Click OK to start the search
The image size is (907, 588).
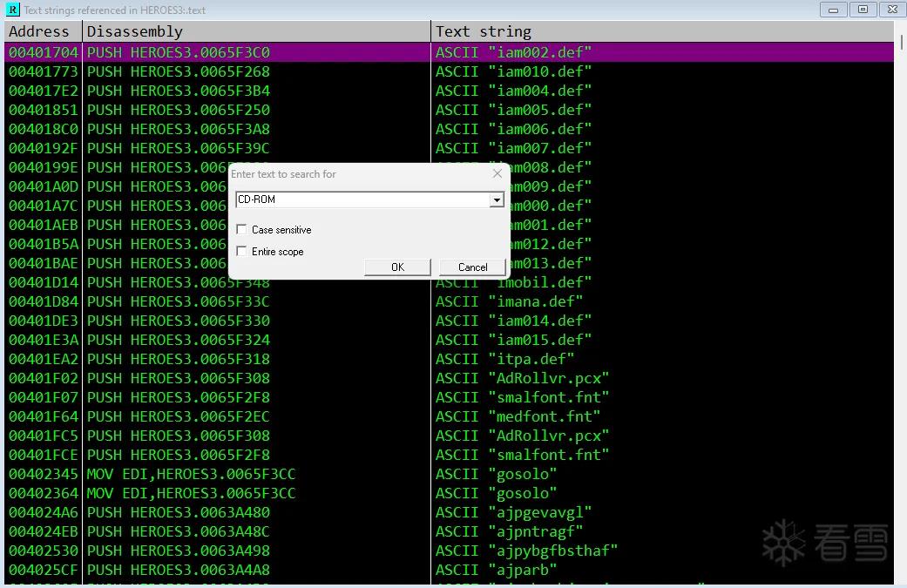[397, 267]
